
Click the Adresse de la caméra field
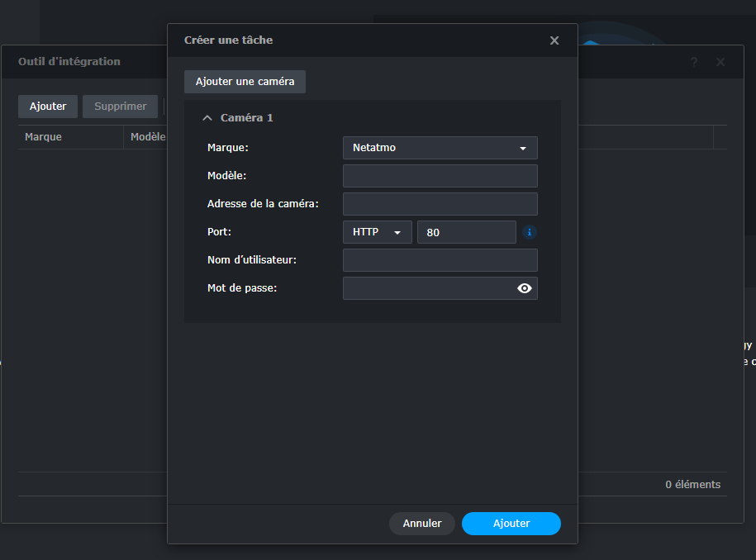coord(440,204)
